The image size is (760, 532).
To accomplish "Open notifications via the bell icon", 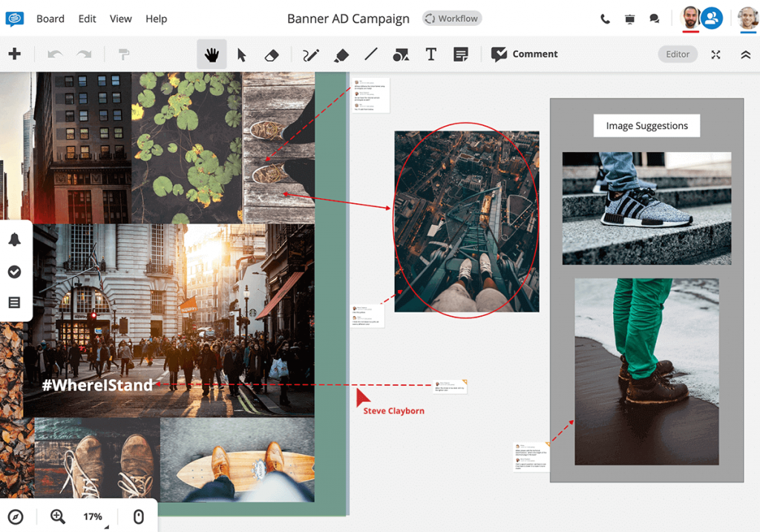I will click(15, 239).
